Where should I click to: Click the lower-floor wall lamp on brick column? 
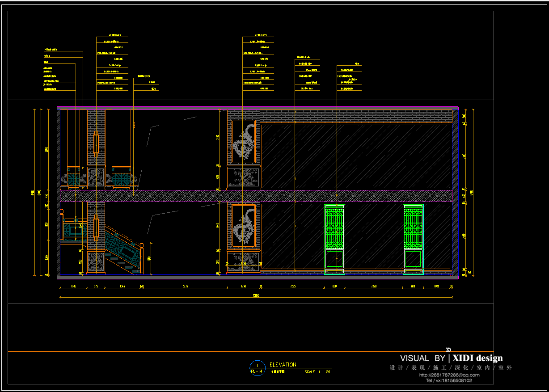point(96,228)
